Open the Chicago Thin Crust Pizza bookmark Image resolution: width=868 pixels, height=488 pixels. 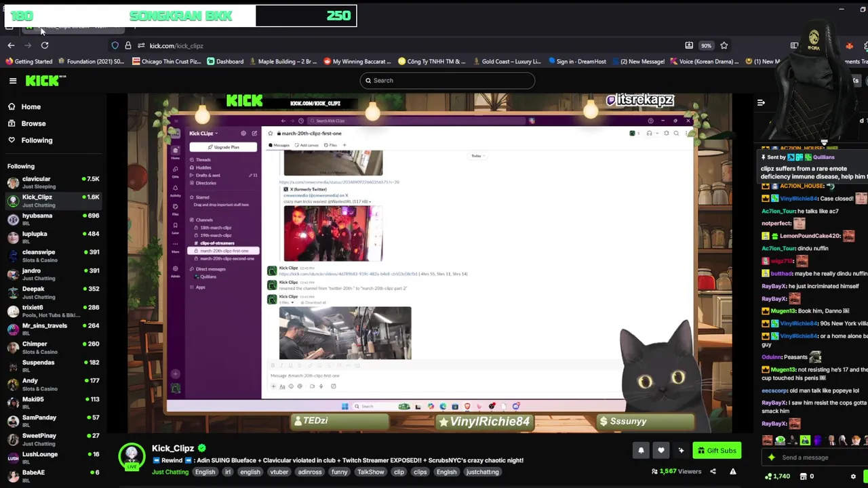pos(166,62)
